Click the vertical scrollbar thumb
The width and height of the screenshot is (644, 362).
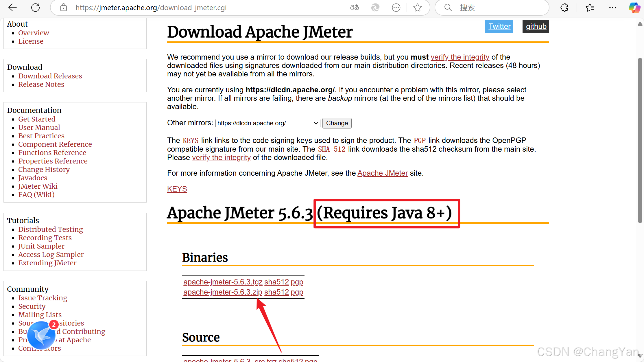coord(640,140)
